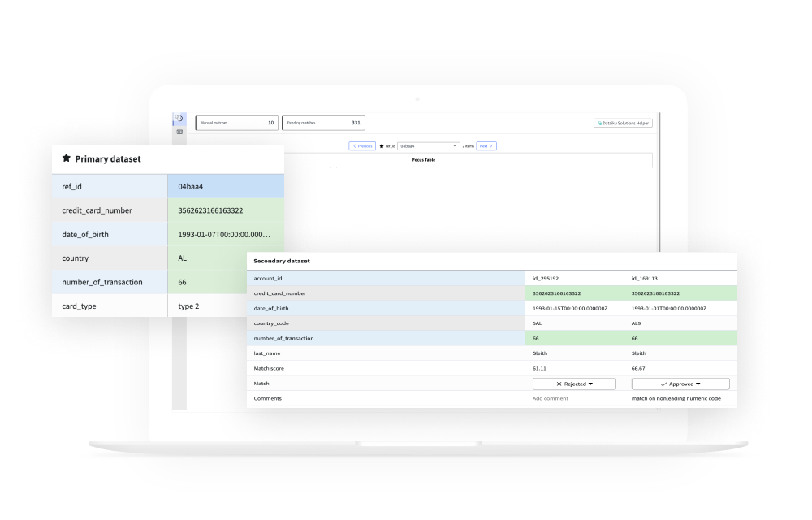Screen dimensions: 812x520
Task: Select primary ref_id value 04baa4
Action: [191, 186]
